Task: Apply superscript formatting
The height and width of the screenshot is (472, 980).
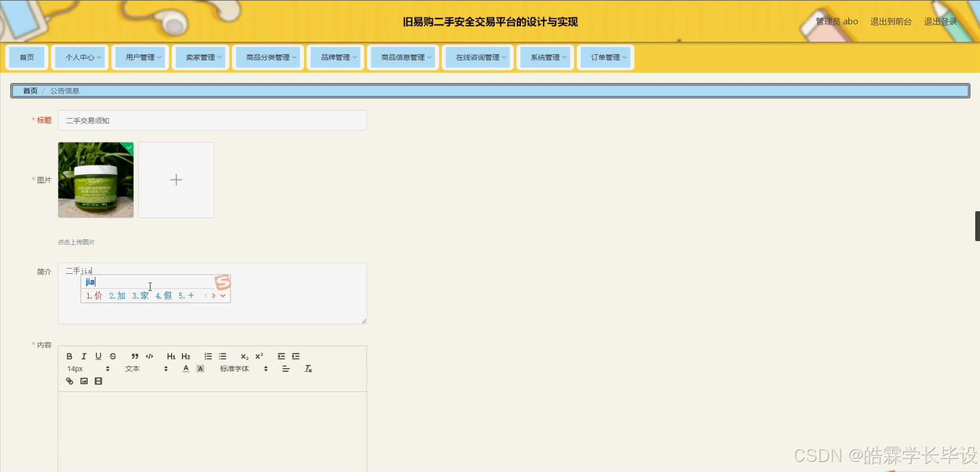Action: click(259, 356)
